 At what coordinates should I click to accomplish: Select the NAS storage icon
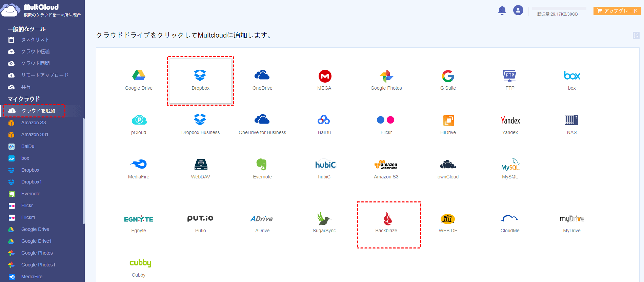coord(571,120)
